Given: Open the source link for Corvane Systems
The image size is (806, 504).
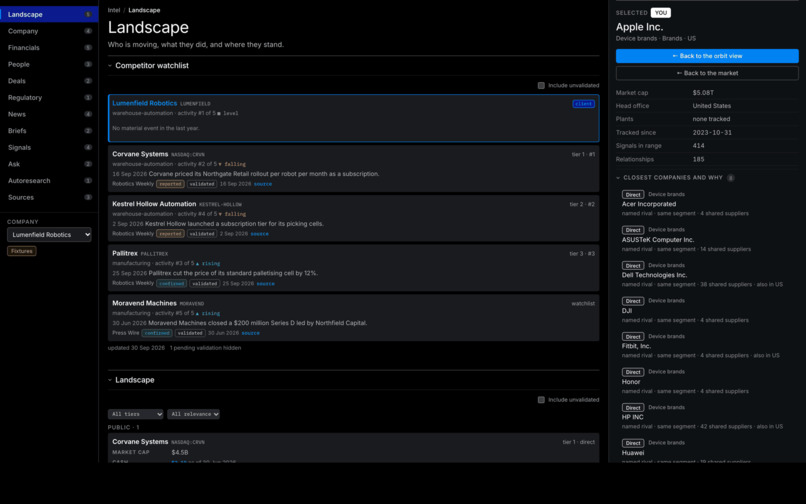Looking at the screenshot, I should point(263,184).
